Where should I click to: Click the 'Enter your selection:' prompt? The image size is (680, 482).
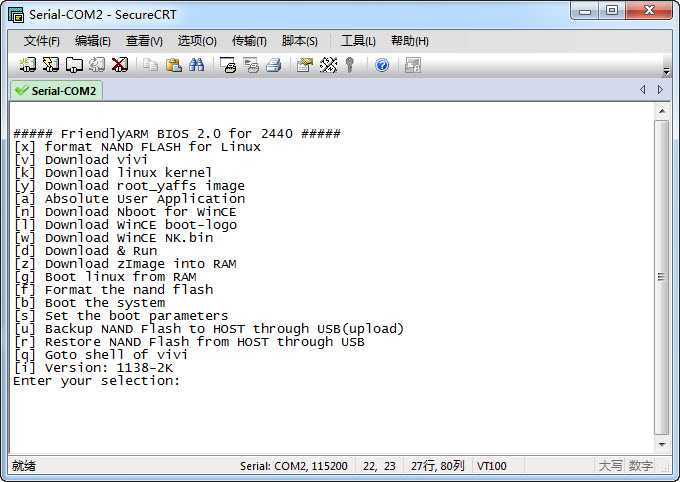tap(97, 381)
